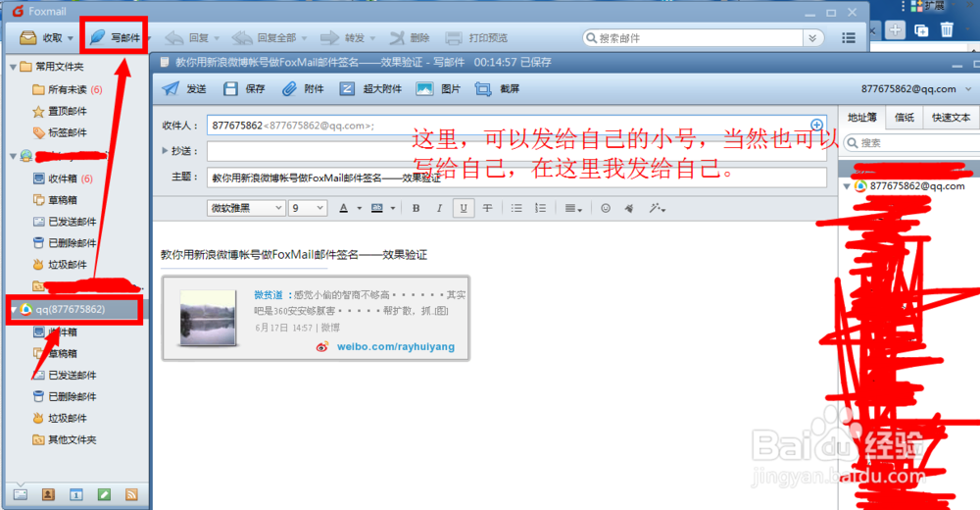Click the format painter brush icon
The width and height of the screenshot is (980, 510).
[629, 208]
